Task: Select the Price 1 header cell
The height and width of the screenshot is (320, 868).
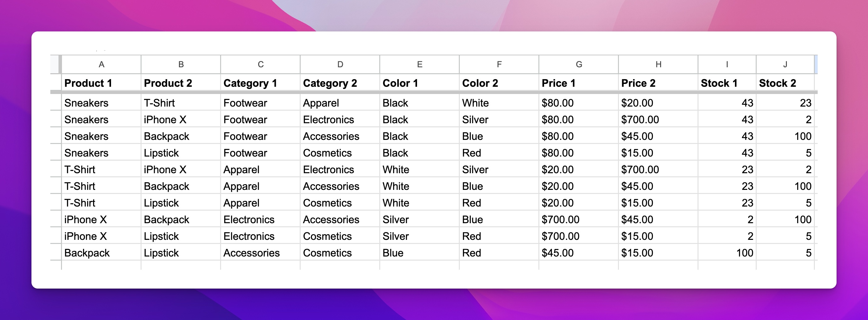Action: 579,83
